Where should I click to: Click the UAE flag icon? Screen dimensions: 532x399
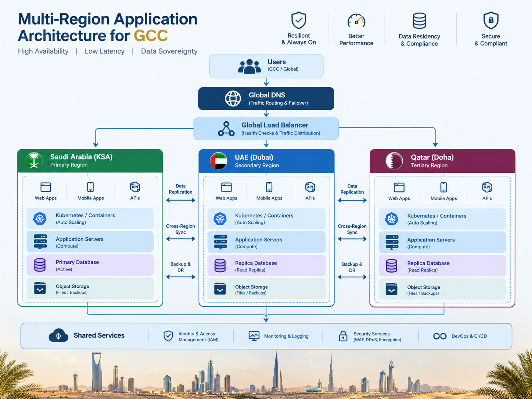tap(219, 161)
